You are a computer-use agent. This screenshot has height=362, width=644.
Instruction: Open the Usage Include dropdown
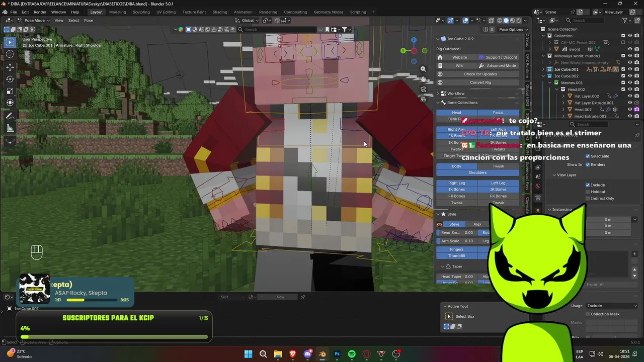tap(612, 306)
